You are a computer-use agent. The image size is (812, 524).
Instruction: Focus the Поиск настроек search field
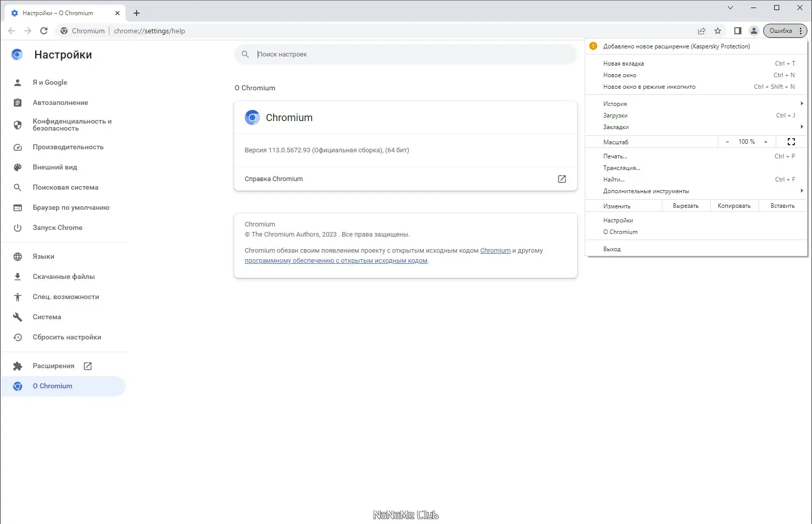click(x=406, y=54)
